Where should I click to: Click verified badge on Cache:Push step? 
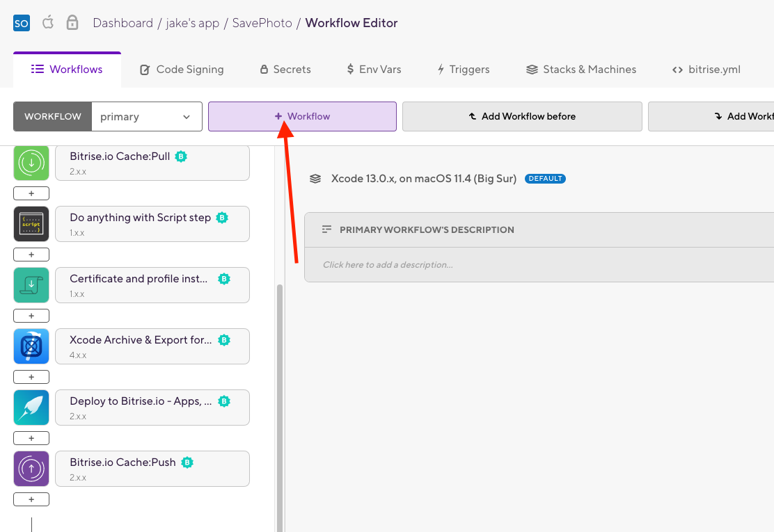tap(187, 462)
